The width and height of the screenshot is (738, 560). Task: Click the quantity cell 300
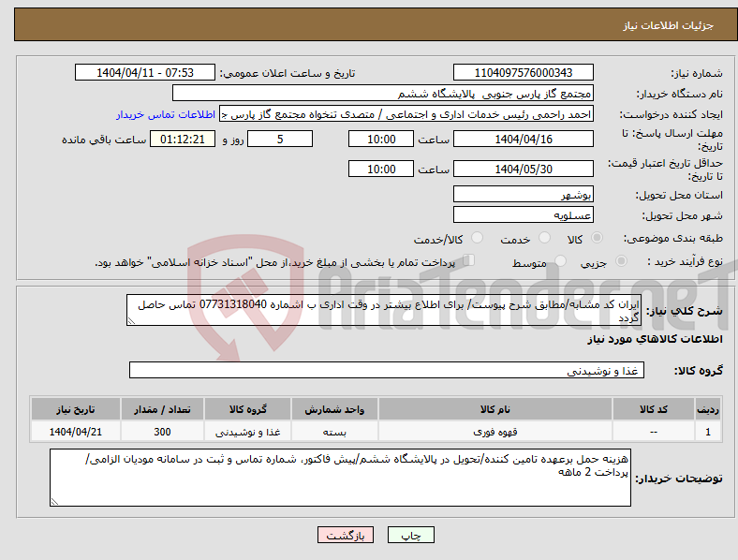[x=162, y=432]
